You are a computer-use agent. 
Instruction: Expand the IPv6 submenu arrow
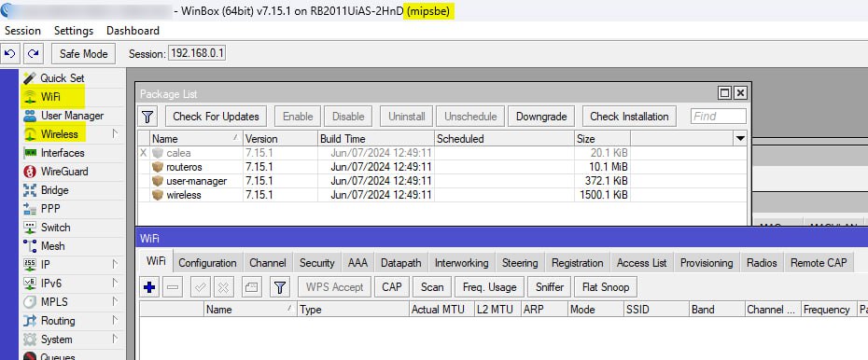(x=115, y=284)
